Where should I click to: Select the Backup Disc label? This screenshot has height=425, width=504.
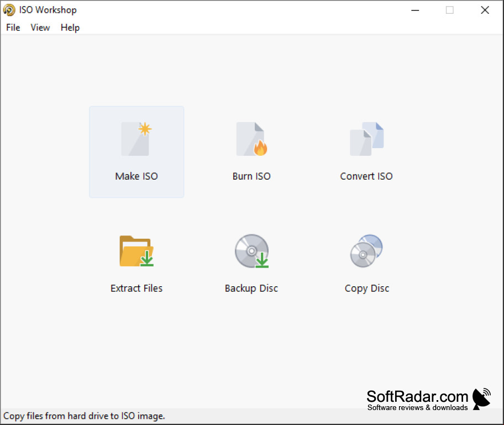click(251, 288)
